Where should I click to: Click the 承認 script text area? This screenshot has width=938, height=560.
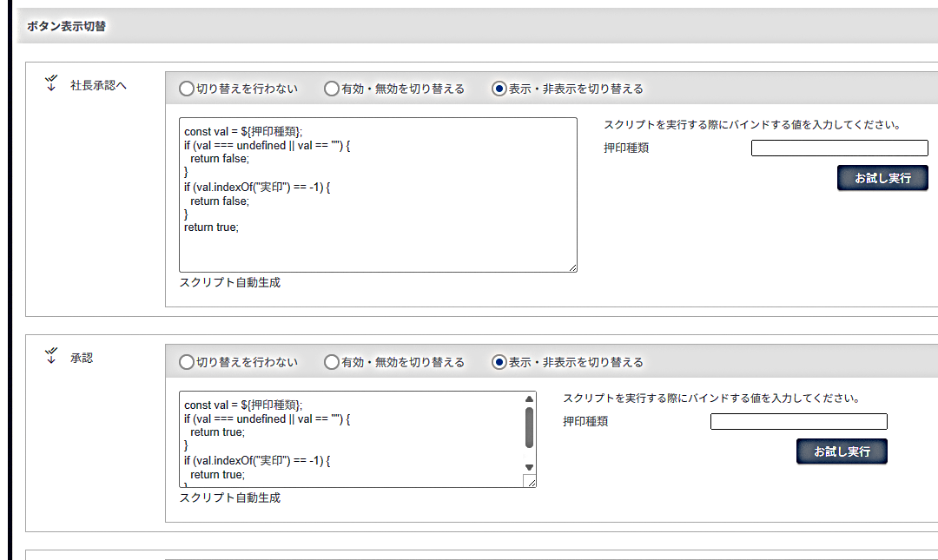click(352, 439)
